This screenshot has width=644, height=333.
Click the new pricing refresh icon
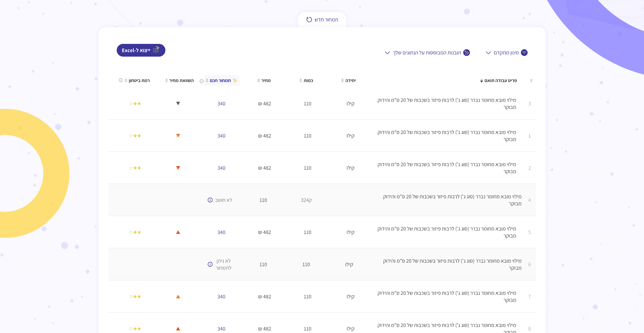tap(309, 20)
